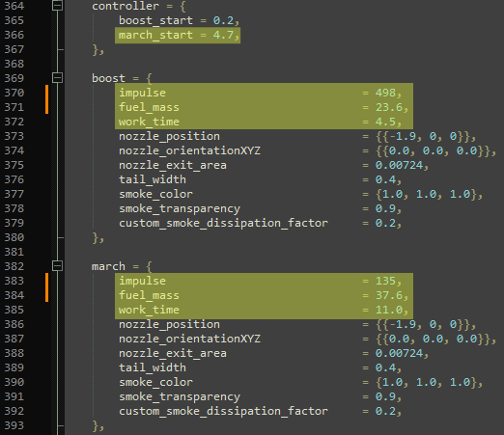Click line number 370 in gutter
This screenshot has height=435, width=504.
click(14, 93)
